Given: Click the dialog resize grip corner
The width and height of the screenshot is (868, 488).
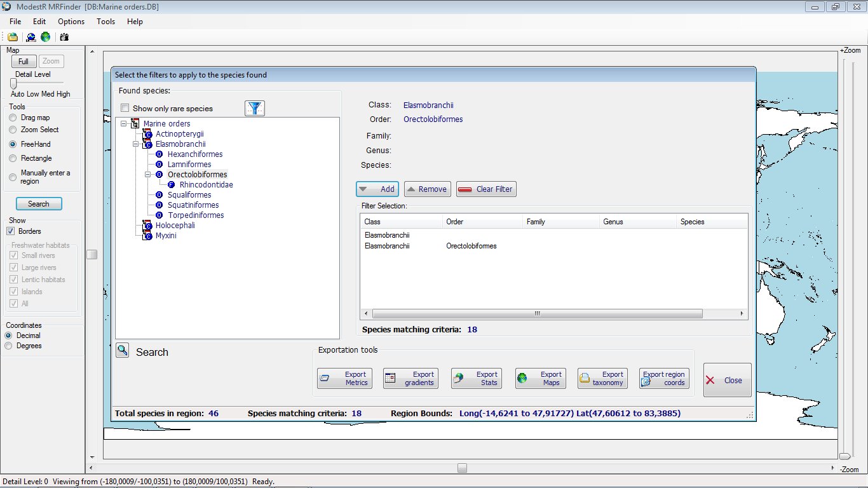Looking at the screenshot, I should click(751, 415).
